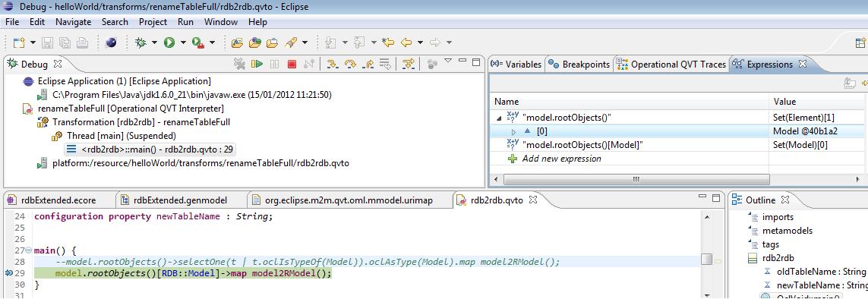Click the New wizard icon in the toolbar

19,42
